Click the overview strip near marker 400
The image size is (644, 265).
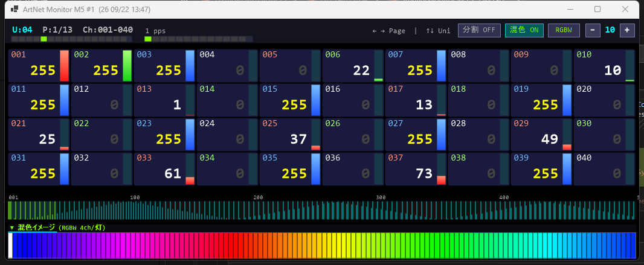coord(504,211)
